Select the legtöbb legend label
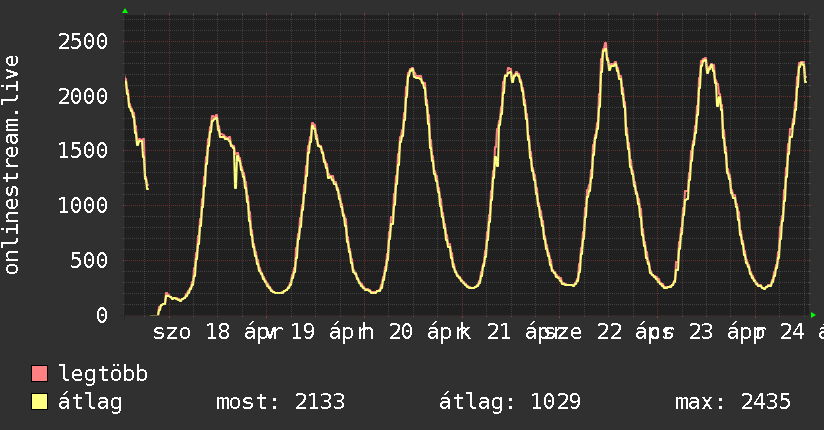Screen dimensions: 824x430 (103, 374)
